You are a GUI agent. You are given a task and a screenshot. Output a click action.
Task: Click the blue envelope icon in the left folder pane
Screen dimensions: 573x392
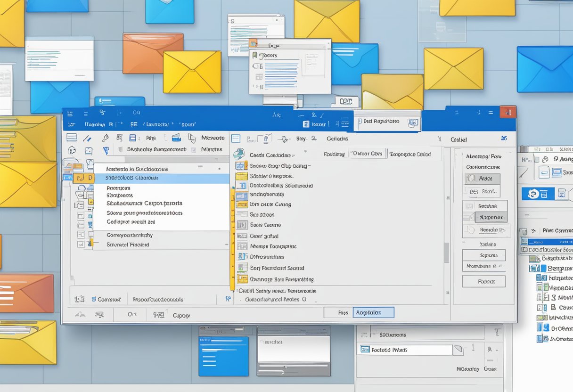pyautogui.click(x=67, y=177)
